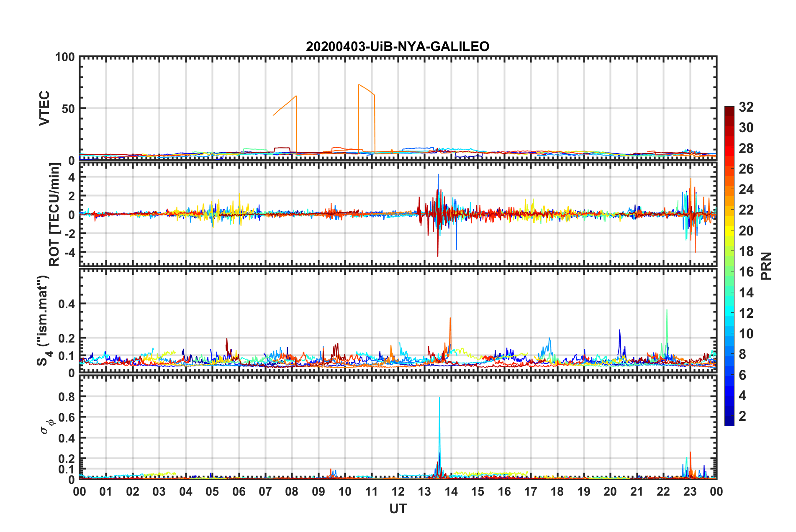Click UT axis tick label 05
This screenshot has width=796, height=532.
click(212, 491)
